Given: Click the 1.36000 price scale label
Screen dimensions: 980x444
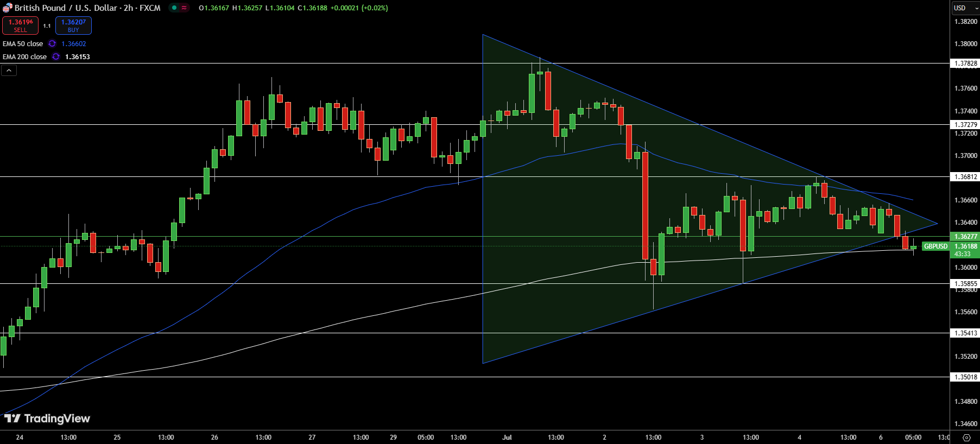Looking at the screenshot, I should 965,268.
